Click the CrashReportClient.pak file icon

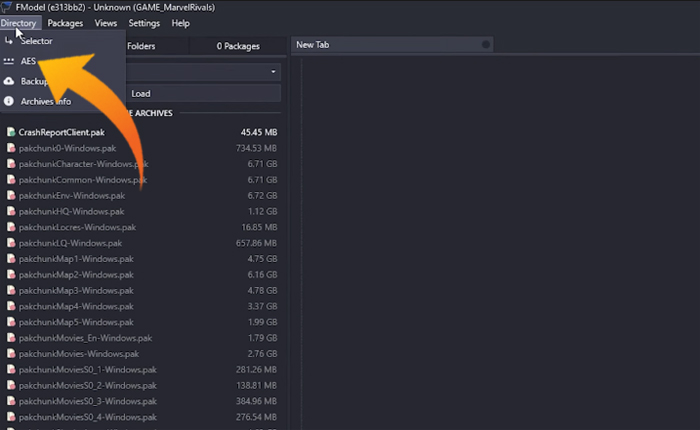point(10,132)
